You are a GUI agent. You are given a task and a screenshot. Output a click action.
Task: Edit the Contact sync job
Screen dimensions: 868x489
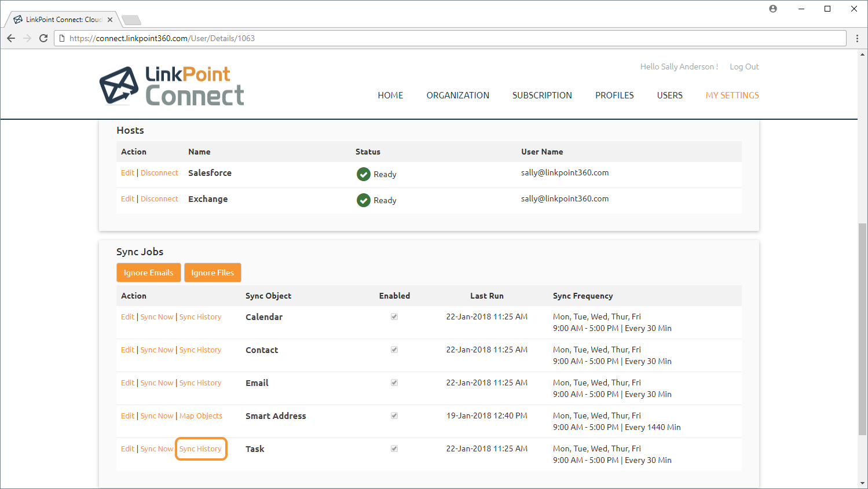(127, 350)
